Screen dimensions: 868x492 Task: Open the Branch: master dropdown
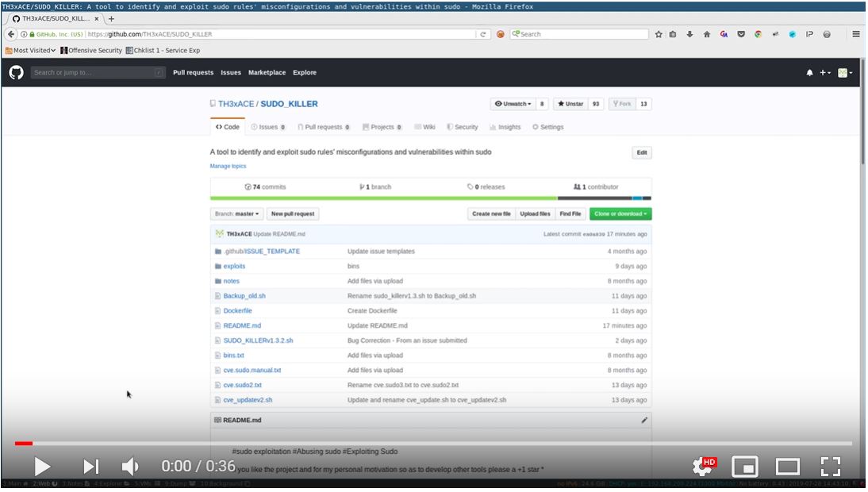(237, 213)
